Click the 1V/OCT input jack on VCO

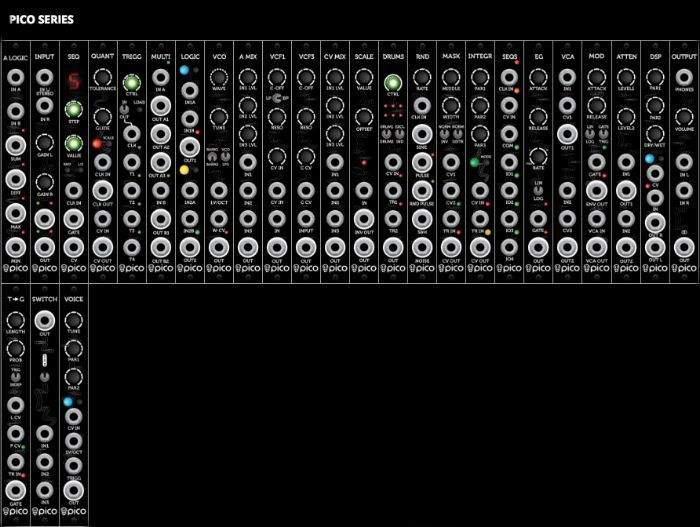coord(219,189)
